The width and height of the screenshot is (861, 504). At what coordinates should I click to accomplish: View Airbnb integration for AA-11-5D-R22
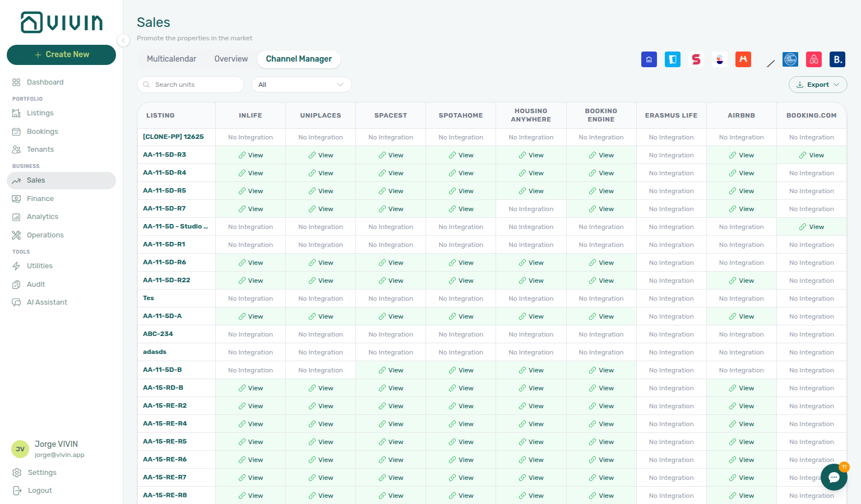pos(741,281)
